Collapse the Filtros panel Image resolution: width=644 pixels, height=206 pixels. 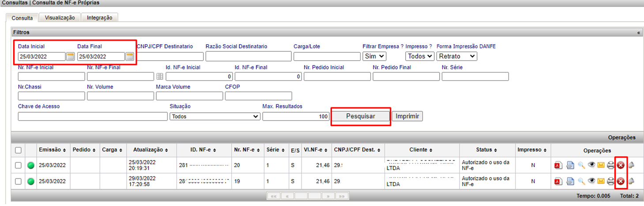pyautogui.click(x=638, y=33)
